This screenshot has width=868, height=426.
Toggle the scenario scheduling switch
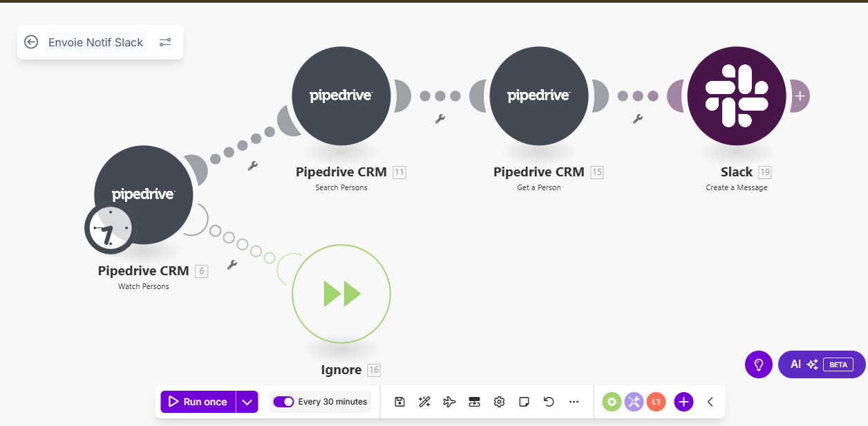tap(283, 402)
